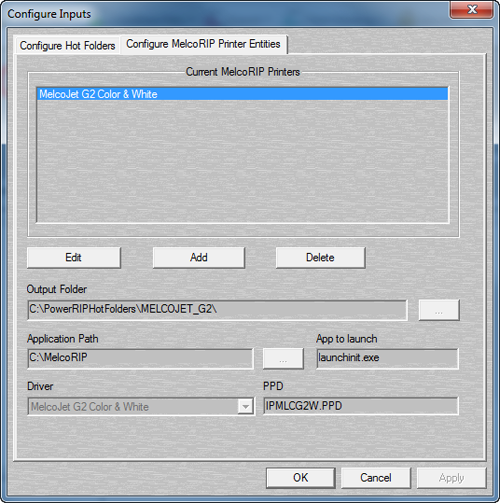The height and width of the screenshot is (503, 500).
Task: Click the Output Folder path field
Action: pyautogui.click(x=217, y=310)
